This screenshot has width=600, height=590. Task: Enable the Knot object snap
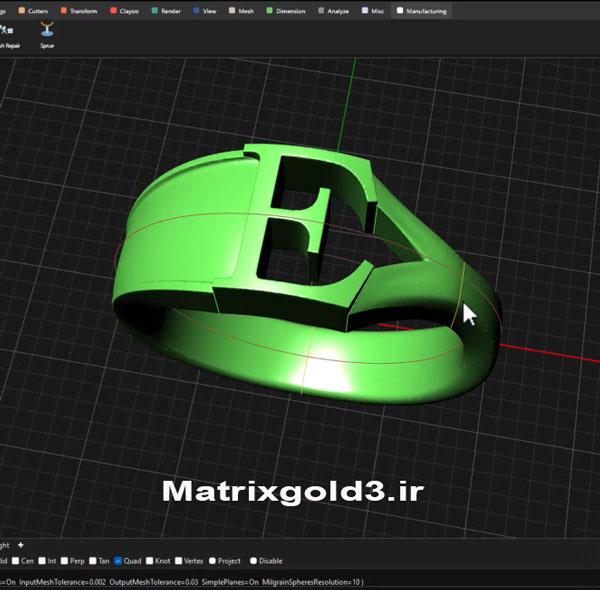click(x=150, y=561)
